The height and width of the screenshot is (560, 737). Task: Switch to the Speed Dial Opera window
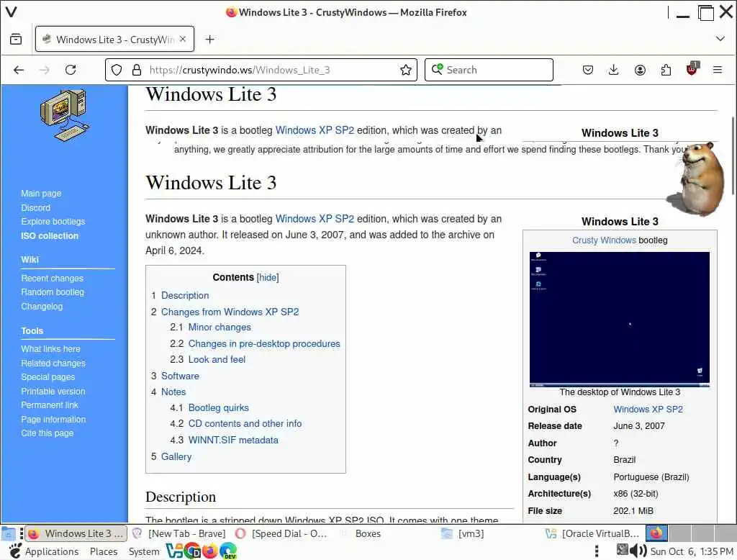(x=283, y=533)
